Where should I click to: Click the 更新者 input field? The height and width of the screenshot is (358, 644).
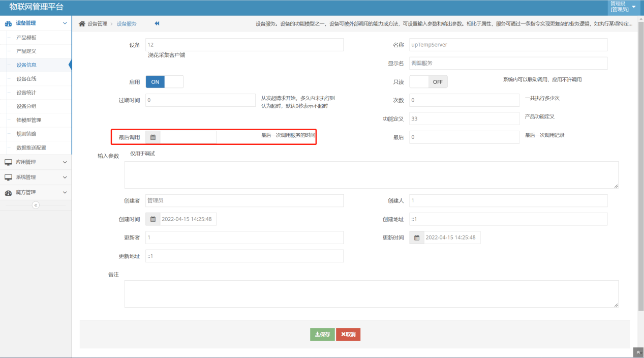pyautogui.click(x=244, y=237)
